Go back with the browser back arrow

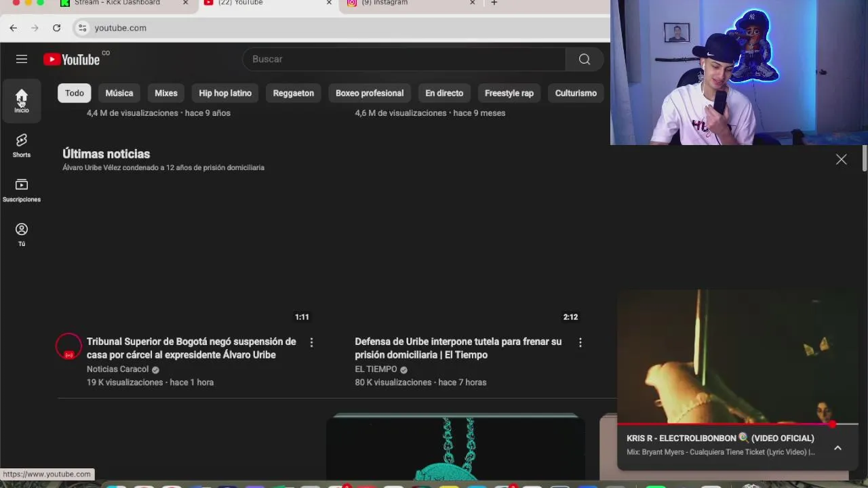click(x=14, y=28)
